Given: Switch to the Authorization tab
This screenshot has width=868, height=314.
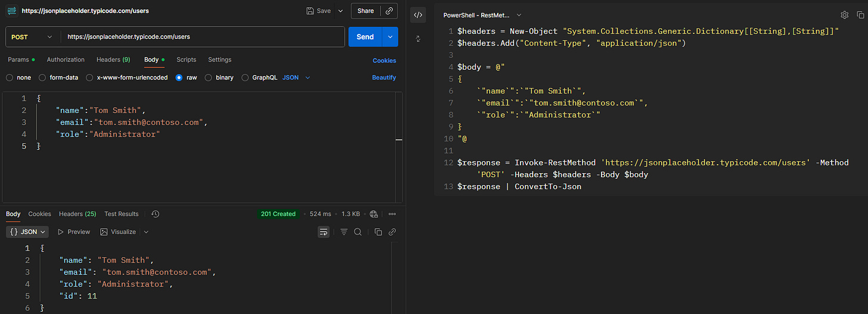Looking at the screenshot, I should point(66,60).
